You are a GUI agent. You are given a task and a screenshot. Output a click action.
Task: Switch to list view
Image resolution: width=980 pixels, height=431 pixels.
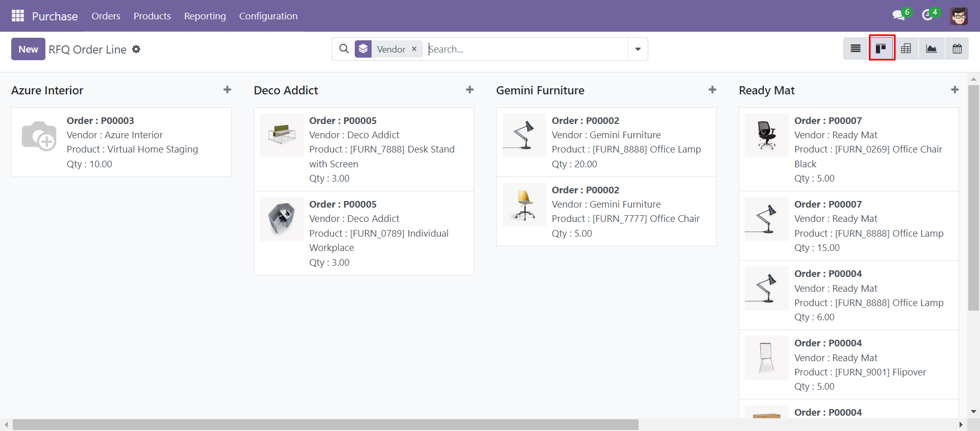(x=855, y=48)
